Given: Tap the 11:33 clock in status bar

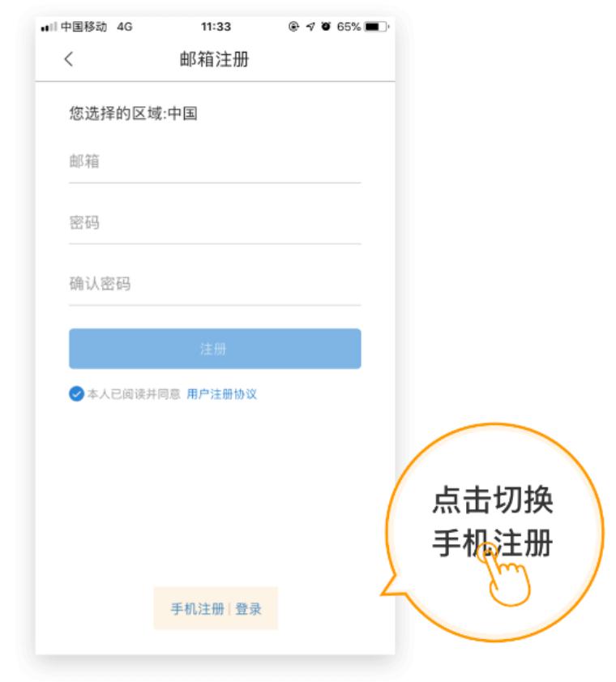Looking at the screenshot, I should 216,27.
